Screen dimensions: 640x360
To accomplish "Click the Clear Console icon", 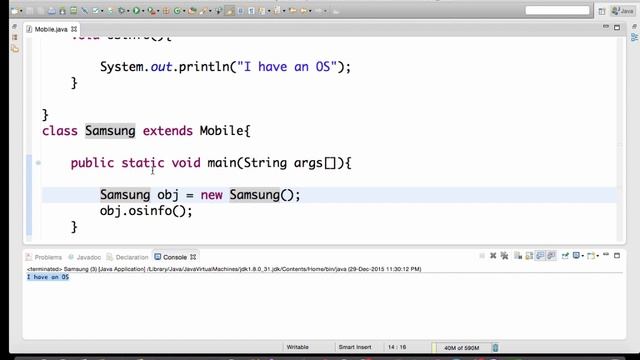I will point(518,256).
